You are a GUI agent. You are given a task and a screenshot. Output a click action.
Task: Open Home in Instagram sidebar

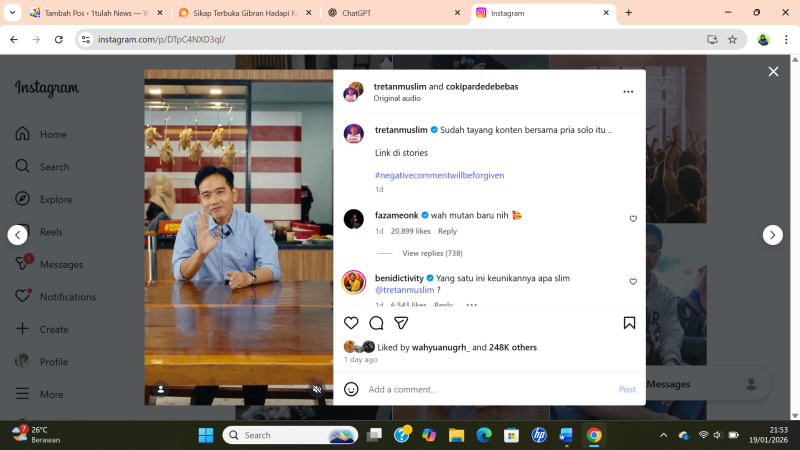(x=41, y=134)
